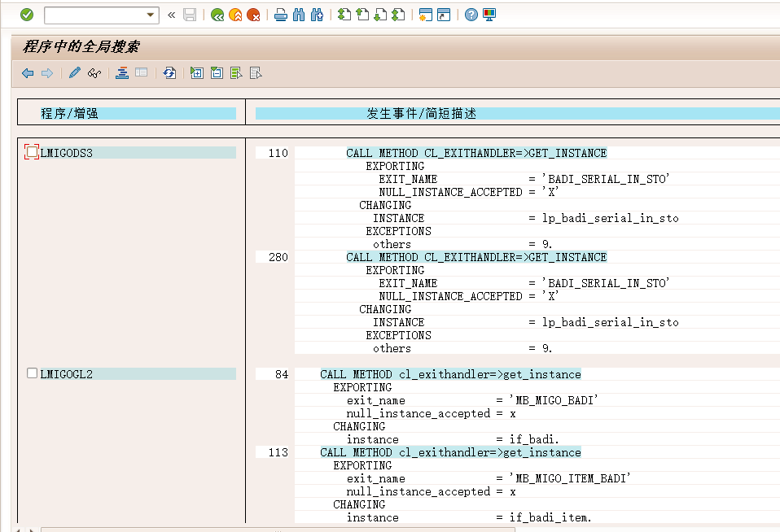Click the Customize Local Layout monitor icon

point(489,15)
